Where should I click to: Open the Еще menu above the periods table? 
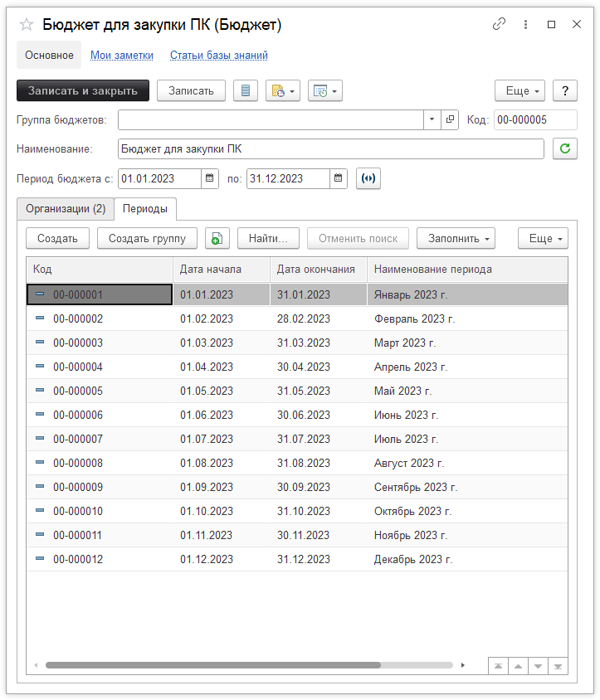tap(543, 239)
